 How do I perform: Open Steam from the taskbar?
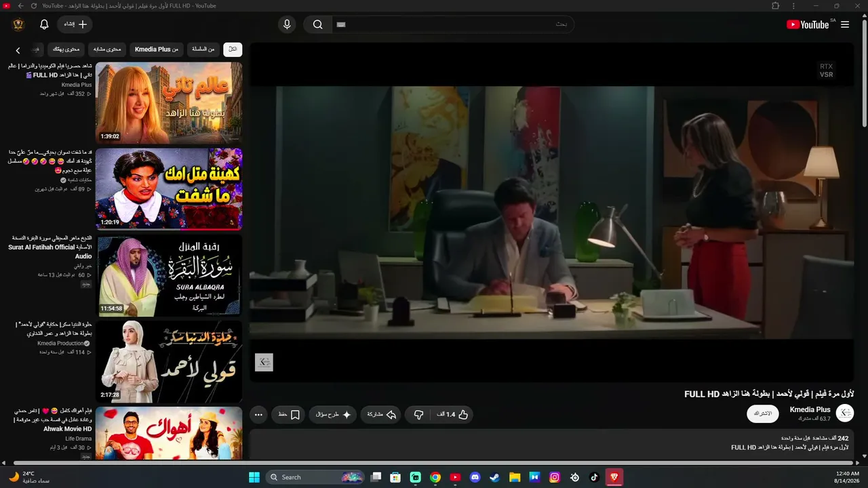tap(495, 477)
